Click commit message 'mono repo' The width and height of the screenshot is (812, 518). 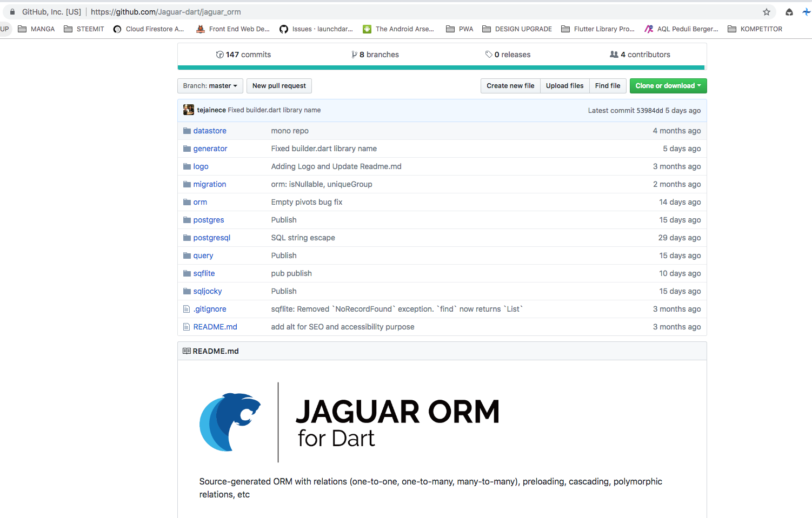tap(290, 131)
